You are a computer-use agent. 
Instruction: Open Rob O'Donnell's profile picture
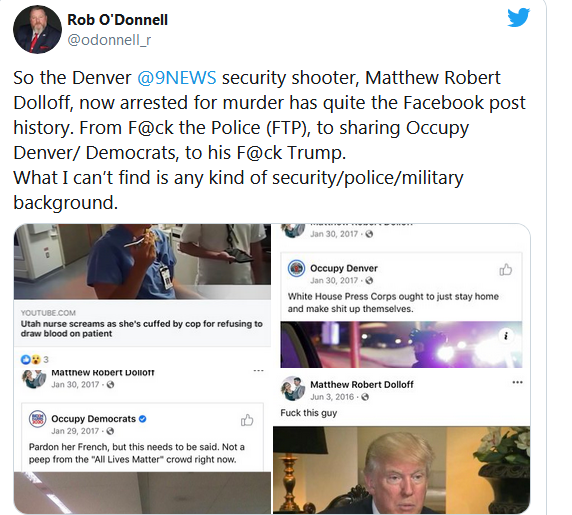click(x=37, y=30)
